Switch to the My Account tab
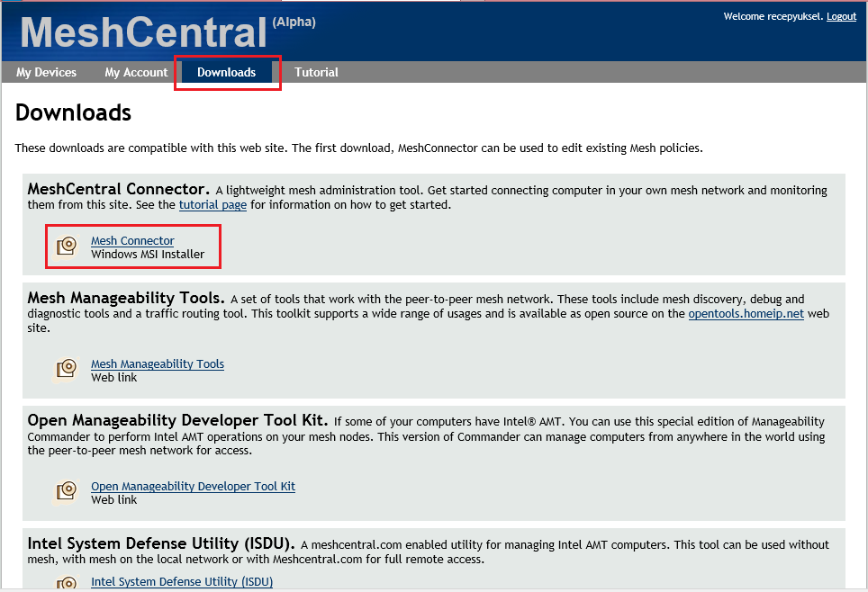This screenshot has width=868, height=592. pos(136,73)
